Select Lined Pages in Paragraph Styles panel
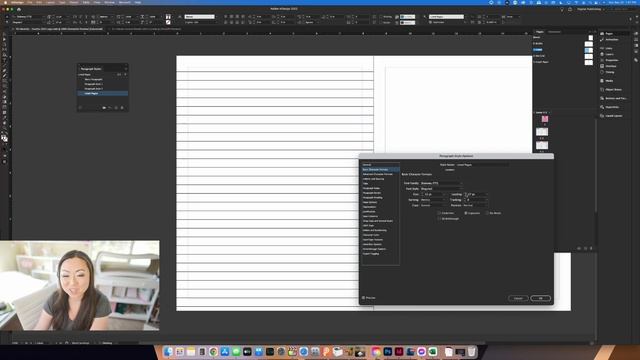 [103, 93]
